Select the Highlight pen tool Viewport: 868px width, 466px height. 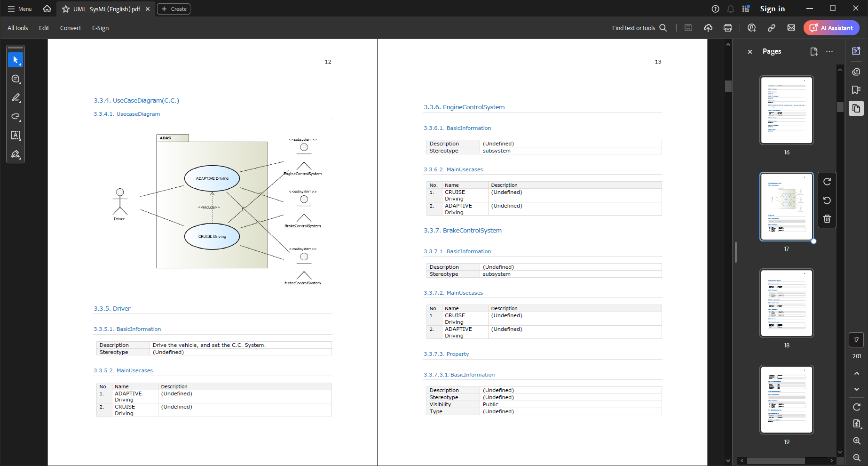16,97
